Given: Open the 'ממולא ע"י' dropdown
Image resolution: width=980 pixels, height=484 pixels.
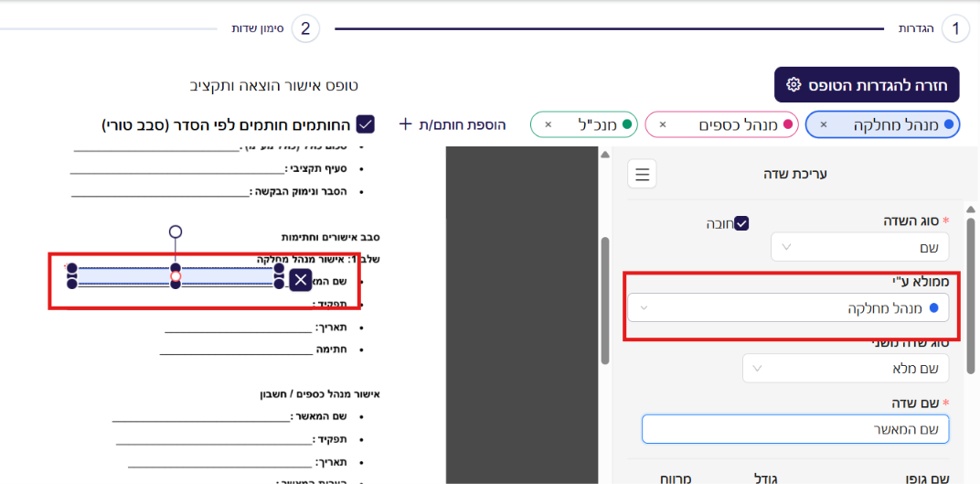Looking at the screenshot, I should [x=788, y=307].
